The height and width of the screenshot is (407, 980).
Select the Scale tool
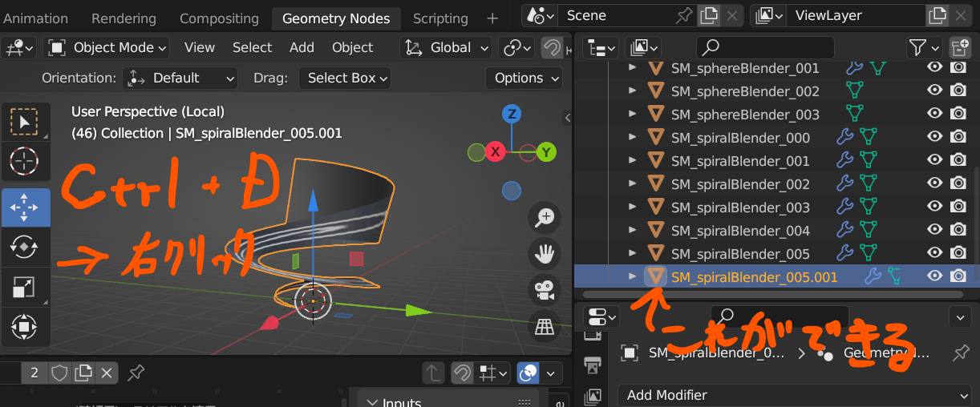24,288
